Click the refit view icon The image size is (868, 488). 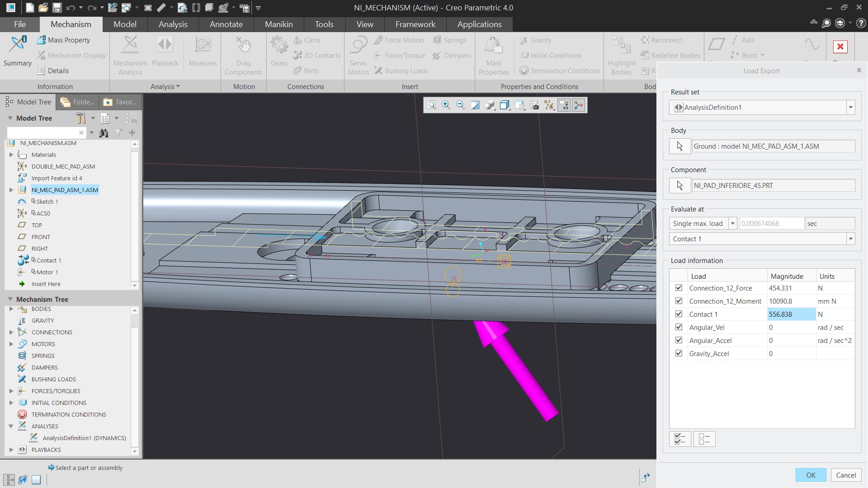[x=432, y=105]
